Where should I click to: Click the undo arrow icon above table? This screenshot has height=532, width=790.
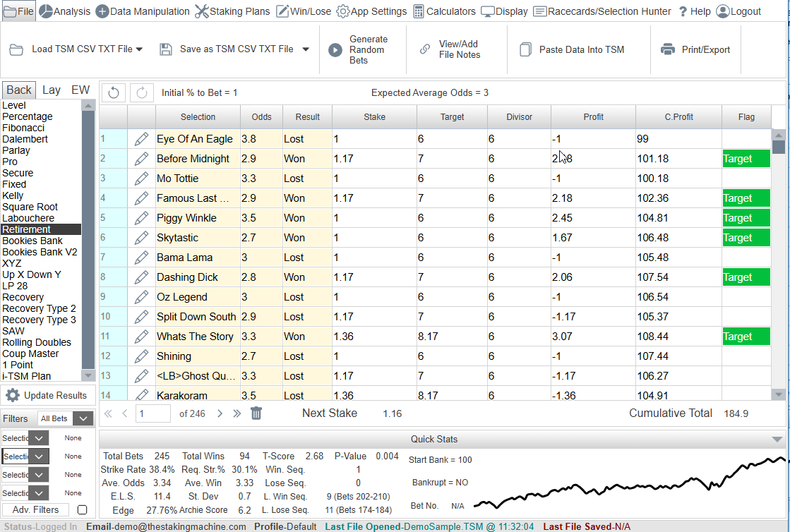pos(114,92)
